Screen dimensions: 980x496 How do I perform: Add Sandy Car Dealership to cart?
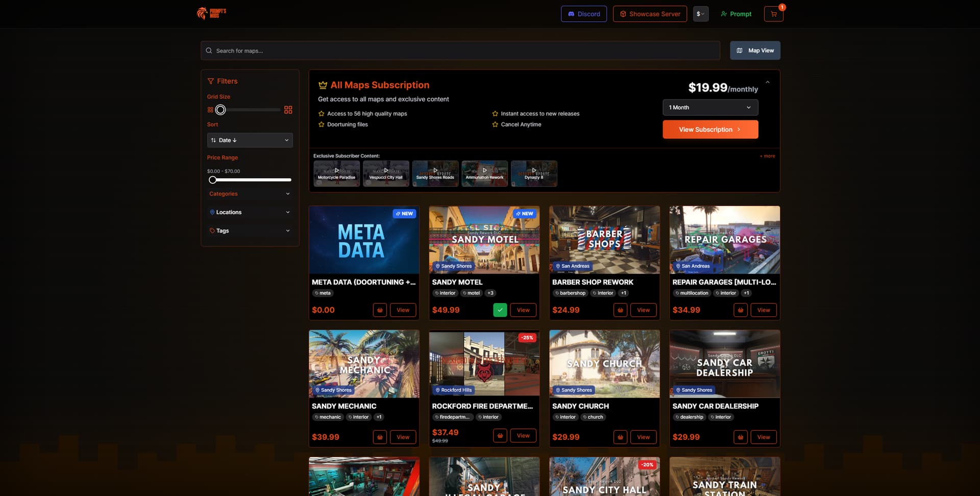(740, 437)
